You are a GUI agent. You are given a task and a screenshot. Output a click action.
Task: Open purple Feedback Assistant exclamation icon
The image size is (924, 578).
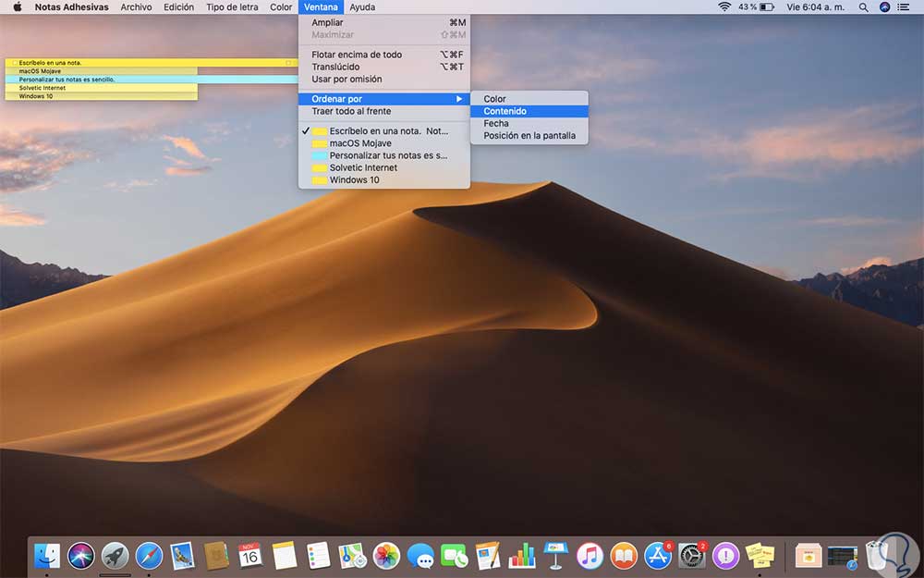point(726,556)
